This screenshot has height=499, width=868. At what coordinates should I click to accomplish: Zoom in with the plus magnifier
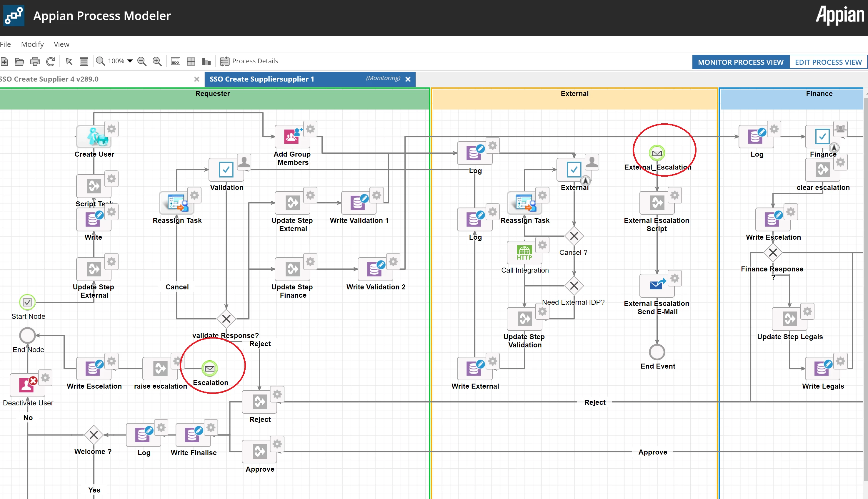[x=157, y=61]
